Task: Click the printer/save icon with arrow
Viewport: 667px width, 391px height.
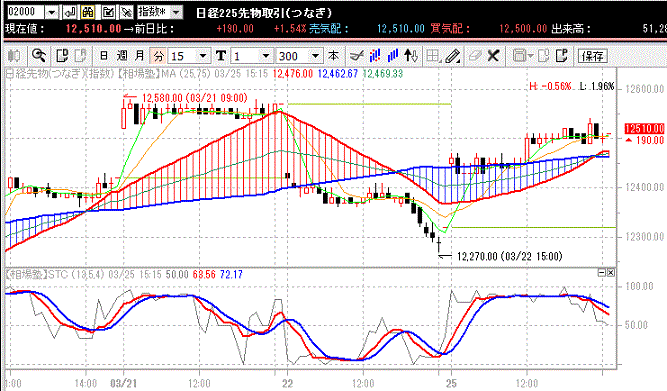Action: click(x=523, y=56)
